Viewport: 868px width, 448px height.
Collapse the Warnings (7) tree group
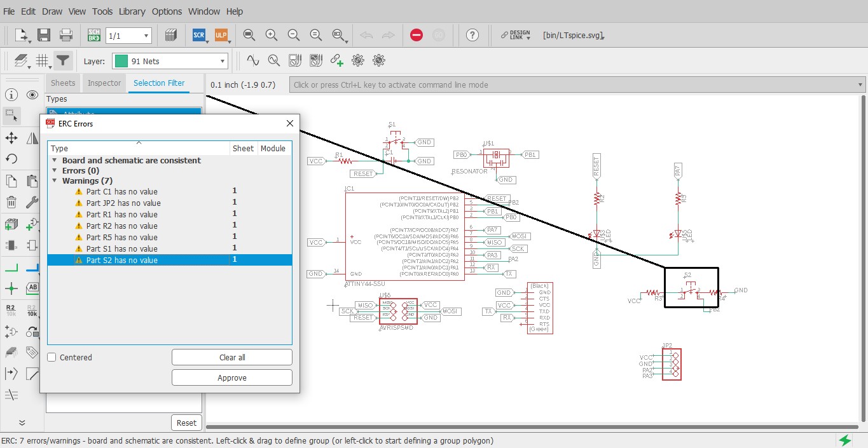tap(55, 181)
